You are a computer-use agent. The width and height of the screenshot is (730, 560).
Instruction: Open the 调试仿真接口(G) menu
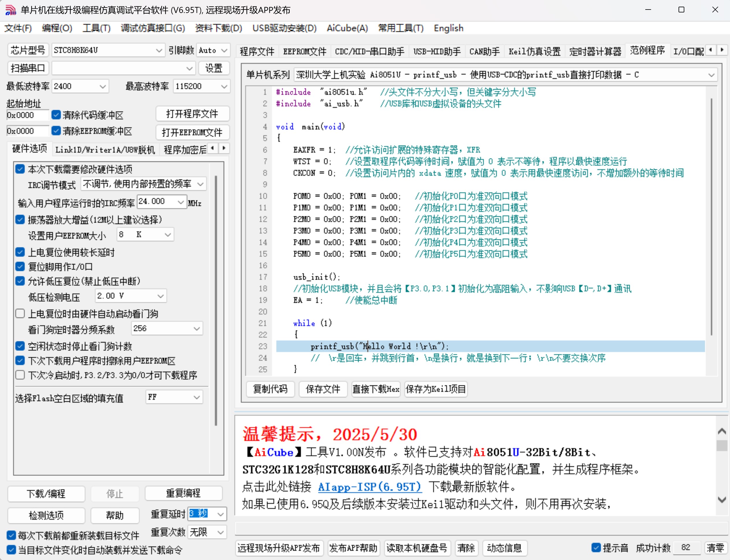[153, 28]
